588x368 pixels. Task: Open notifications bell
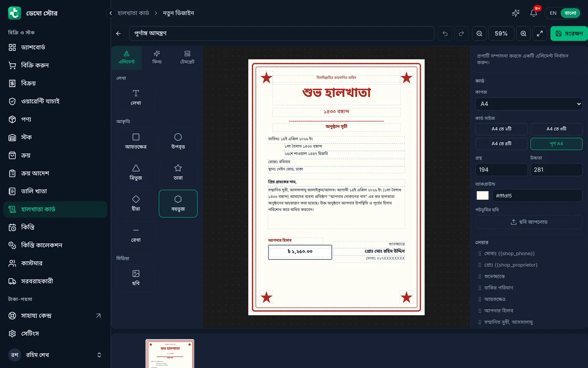(x=534, y=13)
